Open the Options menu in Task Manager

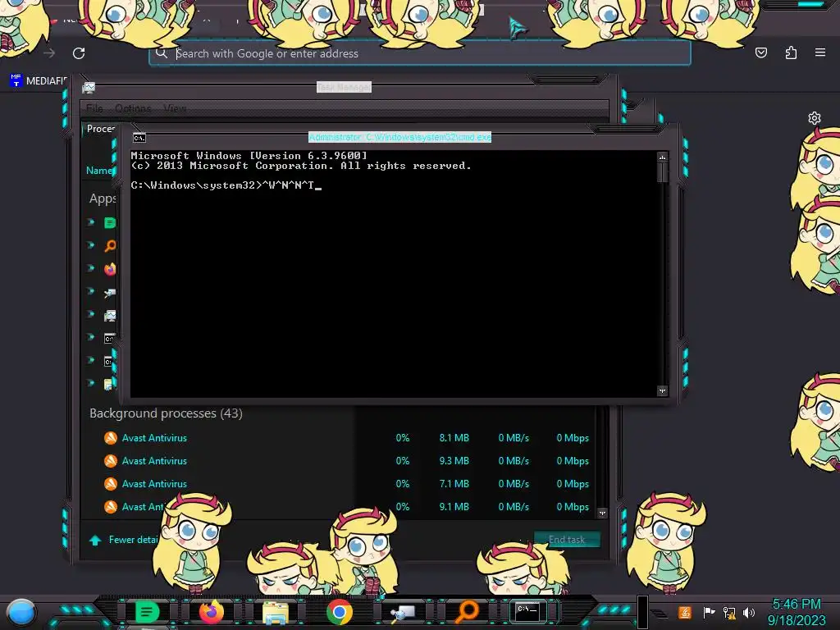point(133,108)
